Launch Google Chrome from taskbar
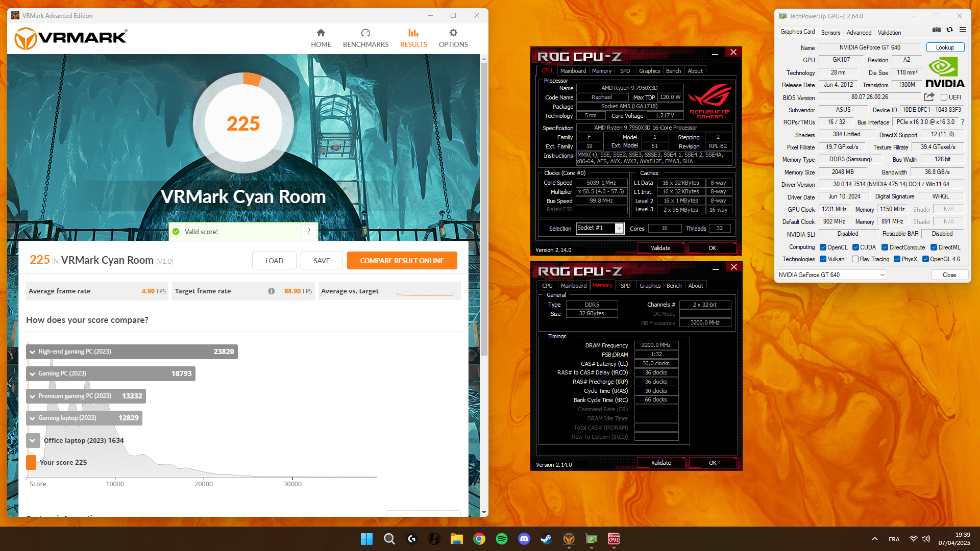Image resolution: width=980 pixels, height=551 pixels. point(479,539)
